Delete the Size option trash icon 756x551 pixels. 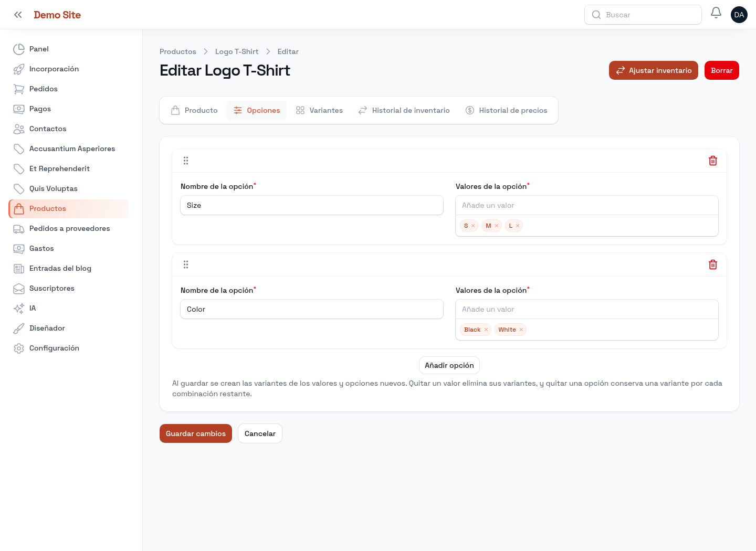[713, 161]
